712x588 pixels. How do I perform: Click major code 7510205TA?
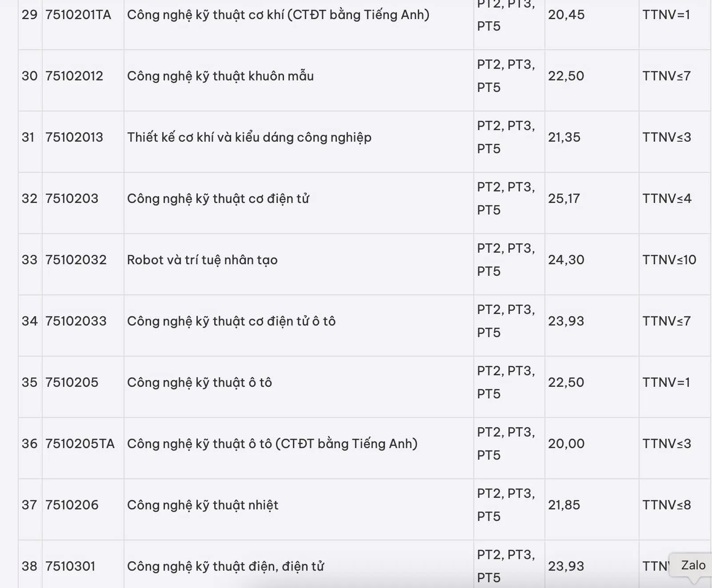[x=80, y=444]
